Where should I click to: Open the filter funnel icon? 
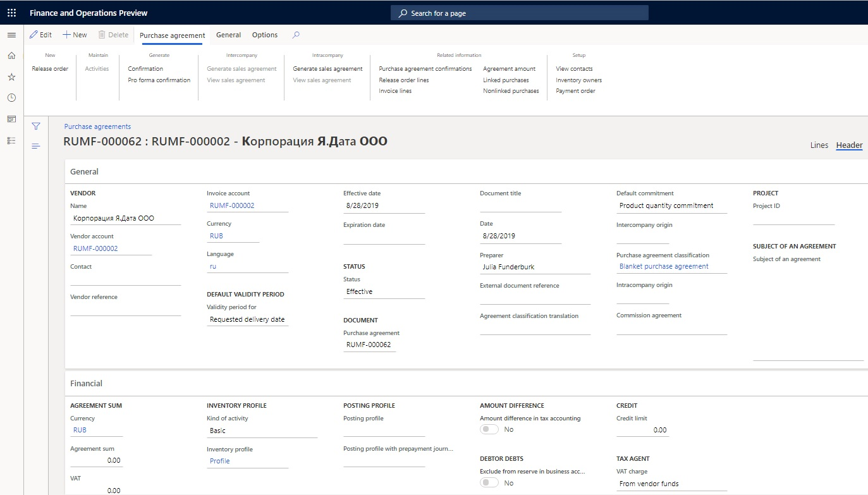click(36, 126)
